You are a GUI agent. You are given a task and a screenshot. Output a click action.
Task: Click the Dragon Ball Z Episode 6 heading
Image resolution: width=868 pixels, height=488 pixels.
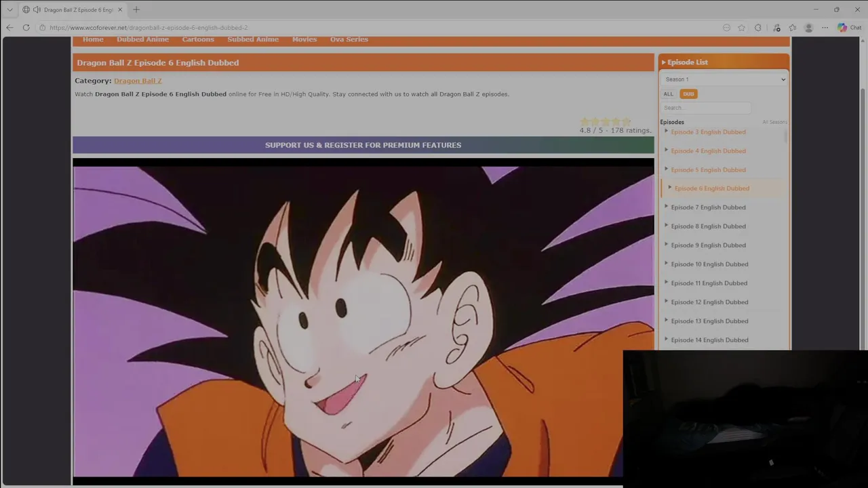click(x=158, y=62)
